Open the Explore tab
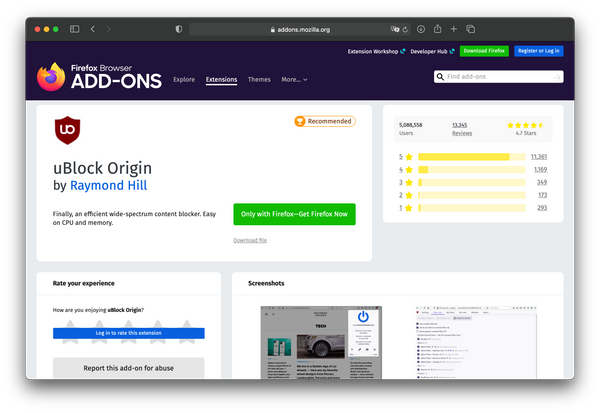The height and width of the screenshot is (413, 600). click(184, 80)
